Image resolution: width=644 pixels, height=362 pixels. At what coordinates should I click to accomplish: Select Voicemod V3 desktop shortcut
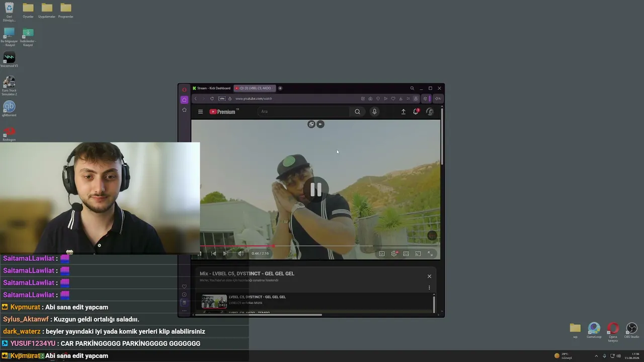point(9,59)
